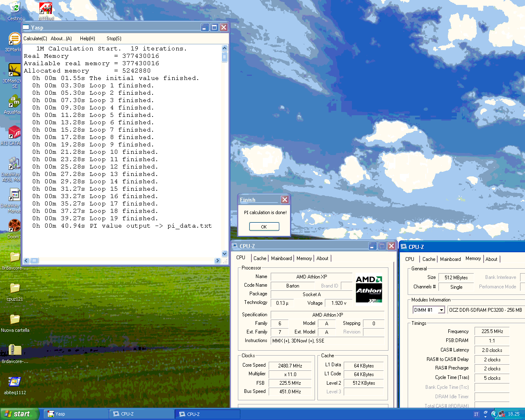Open the Calculate(C) menu in Yasp
Screen dimensions: 525x420
(35, 39)
